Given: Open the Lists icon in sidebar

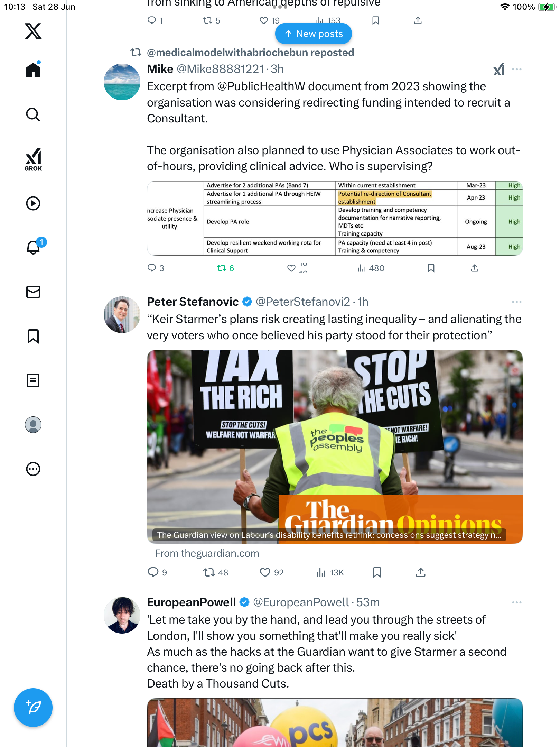Looking at the screenshot, I should tap(33, 380).
